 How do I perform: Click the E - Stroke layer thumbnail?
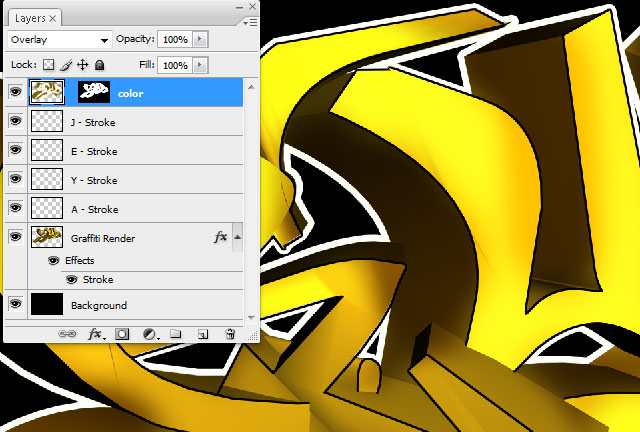(47, 149)
